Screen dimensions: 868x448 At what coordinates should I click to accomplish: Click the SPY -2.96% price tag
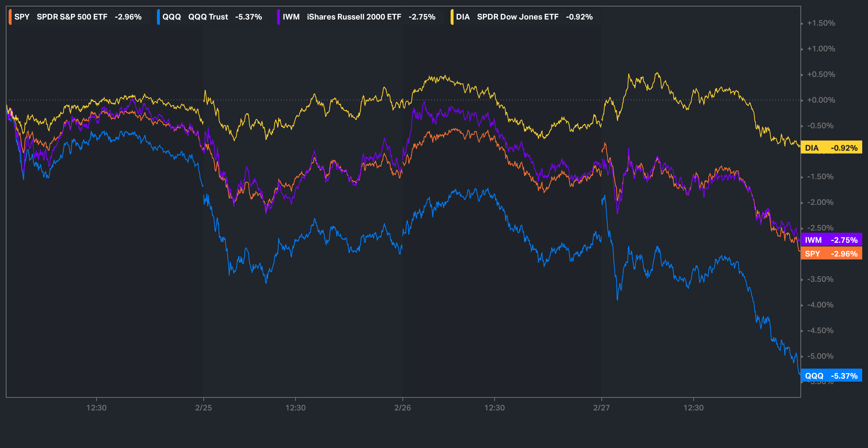[831, 254]
